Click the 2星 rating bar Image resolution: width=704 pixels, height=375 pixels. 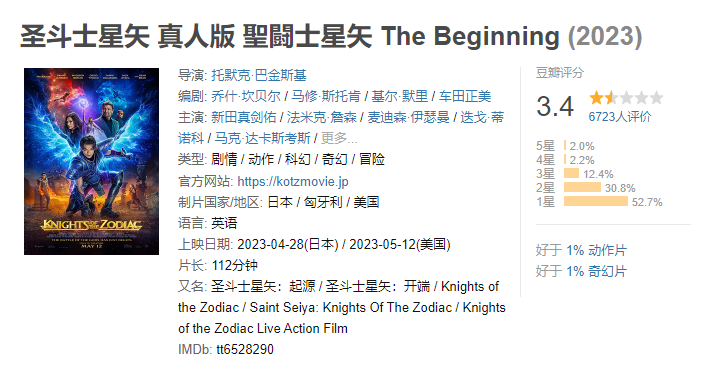582,187
